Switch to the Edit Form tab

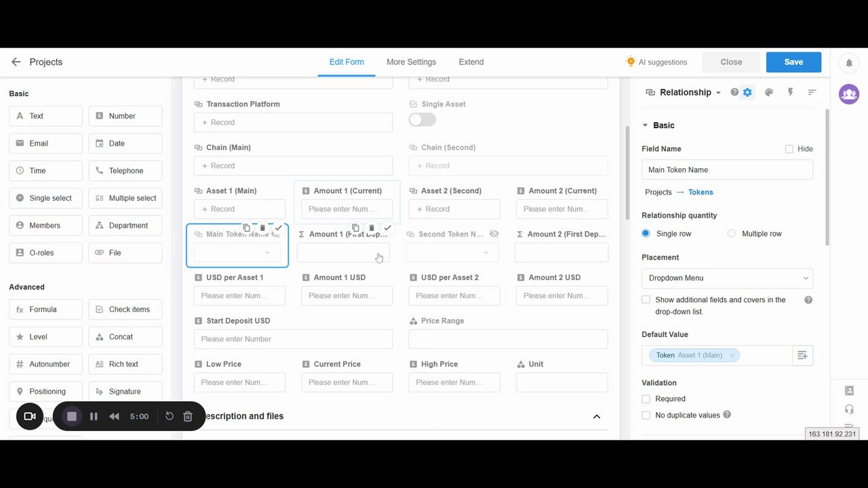click(x=347, y=62)
